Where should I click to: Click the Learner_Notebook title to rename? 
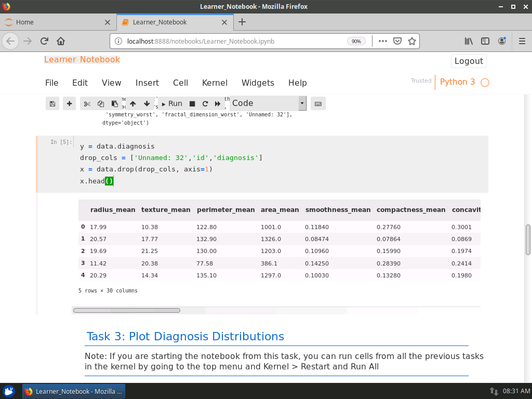tap(82, 59)
